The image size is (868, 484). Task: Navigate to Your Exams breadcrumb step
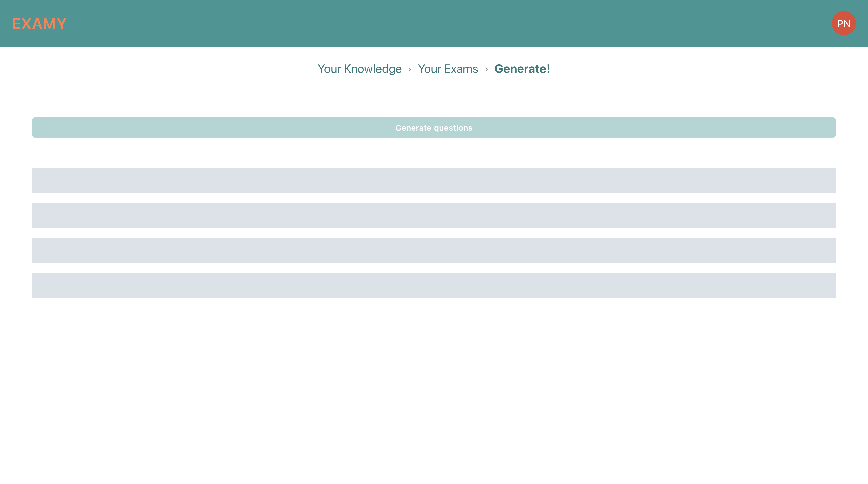pyautogui.click(x=448, y=69)
